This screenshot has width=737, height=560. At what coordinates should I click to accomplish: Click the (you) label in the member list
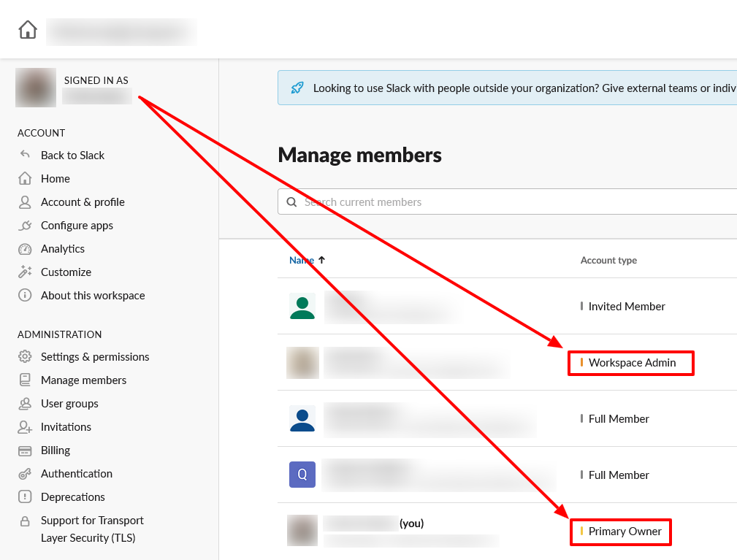(x=412, y=523)
